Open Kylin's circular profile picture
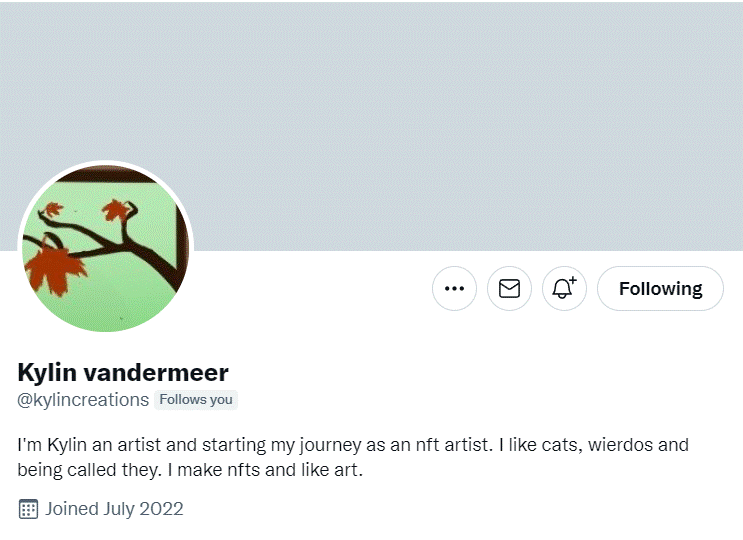 (106, 248)
